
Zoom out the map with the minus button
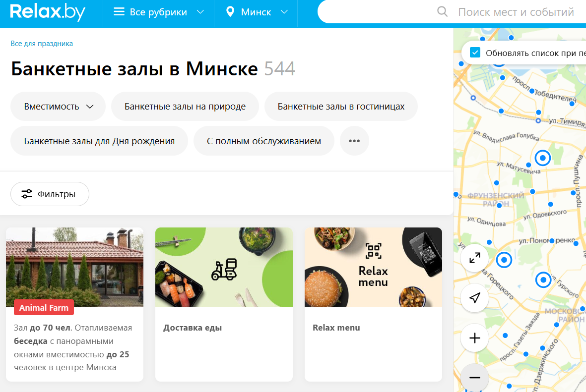click(475, 378)
